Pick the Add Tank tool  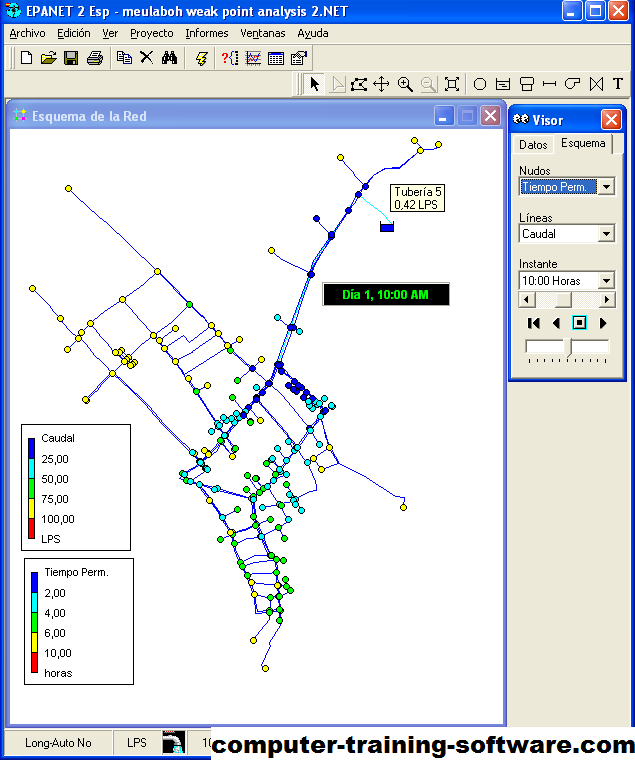coord(526,84)
